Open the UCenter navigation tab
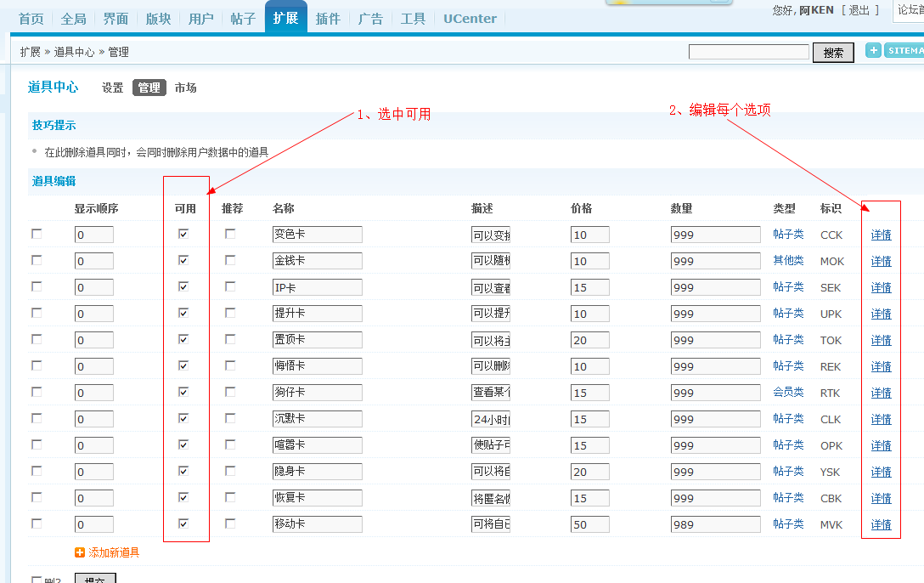 point(470,19)
